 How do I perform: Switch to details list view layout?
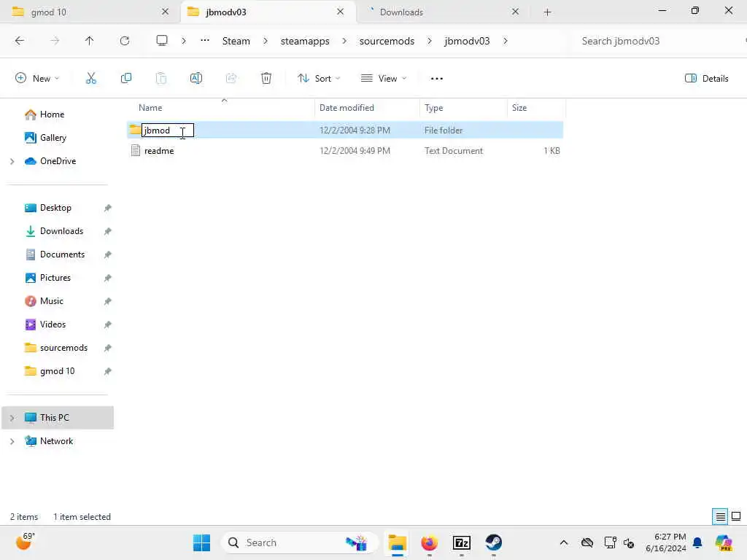point(720,516)
